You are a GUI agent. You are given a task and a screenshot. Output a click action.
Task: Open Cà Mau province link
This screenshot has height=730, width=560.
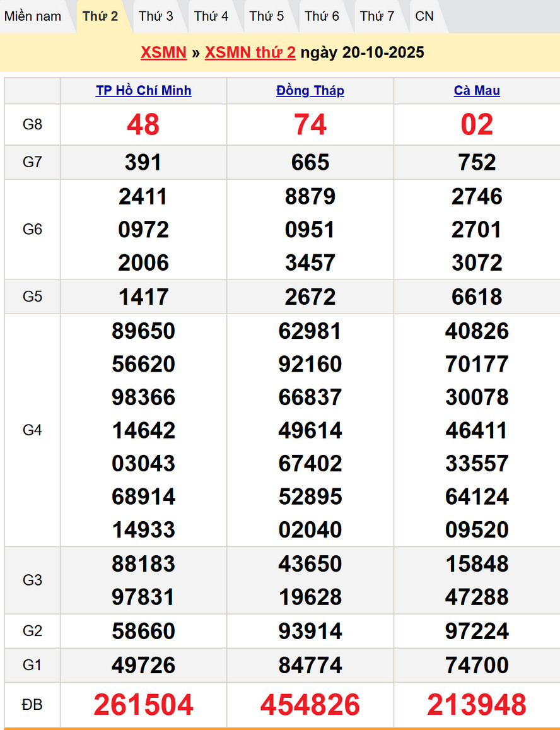477,91
